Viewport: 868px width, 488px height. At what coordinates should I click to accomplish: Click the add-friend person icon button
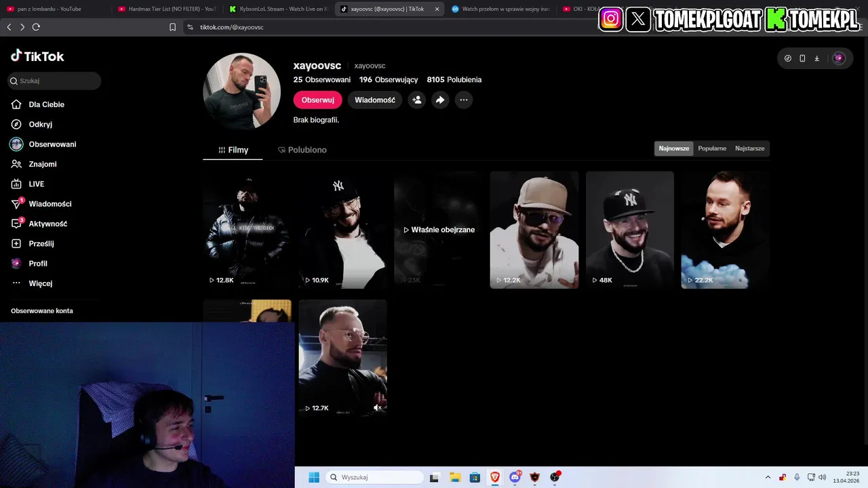tap(417, 100)
